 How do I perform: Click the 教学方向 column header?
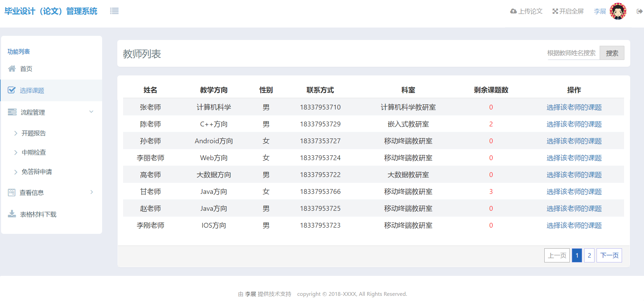pyautogui.click(x=214, y=90)
